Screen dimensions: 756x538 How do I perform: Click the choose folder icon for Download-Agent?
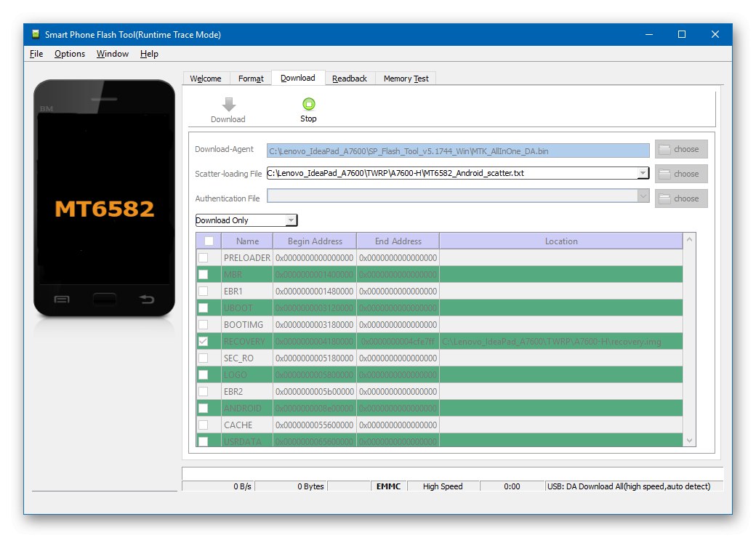pos(664,149)
